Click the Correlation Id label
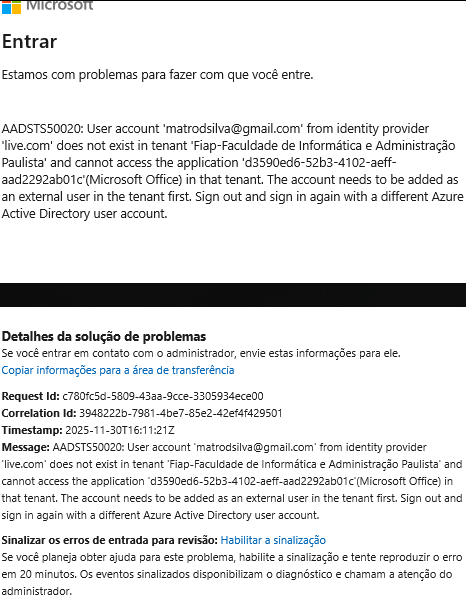466x599 pixels. (39, 413)
